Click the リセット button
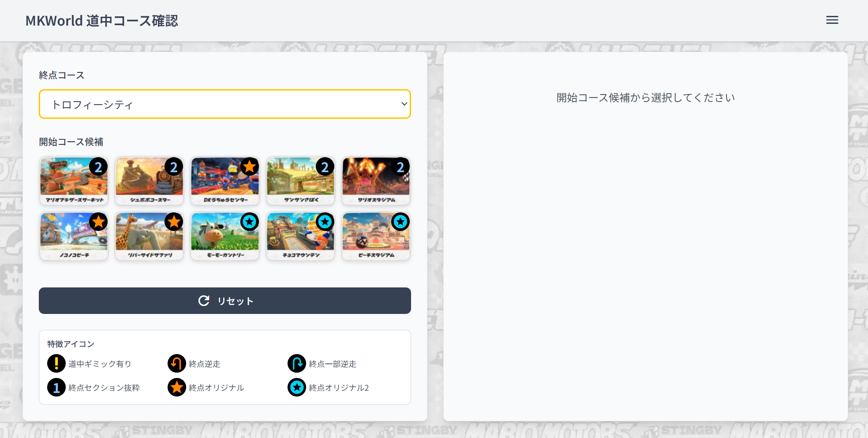 225,301
